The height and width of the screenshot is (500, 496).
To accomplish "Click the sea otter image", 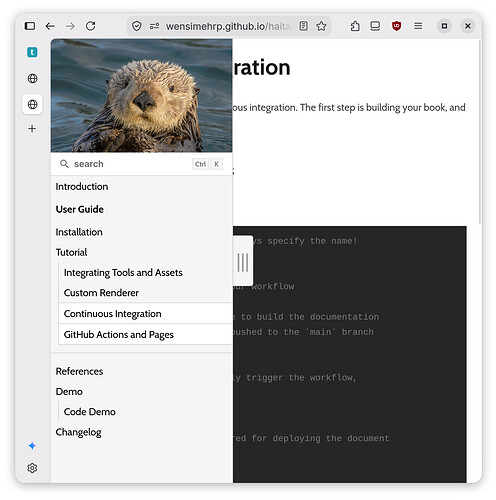I will pyautogui.click(x=141, y=96).
